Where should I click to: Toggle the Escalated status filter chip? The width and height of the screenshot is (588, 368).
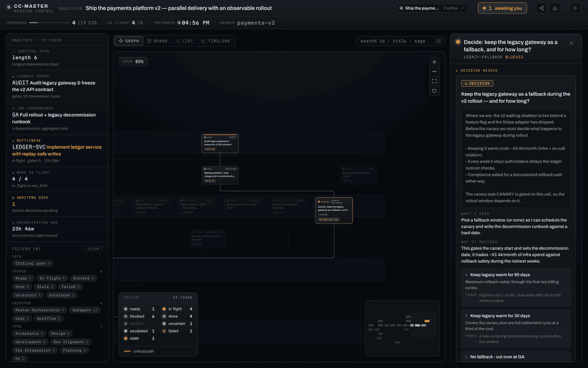pyautogui.click(x=62, y=295)
